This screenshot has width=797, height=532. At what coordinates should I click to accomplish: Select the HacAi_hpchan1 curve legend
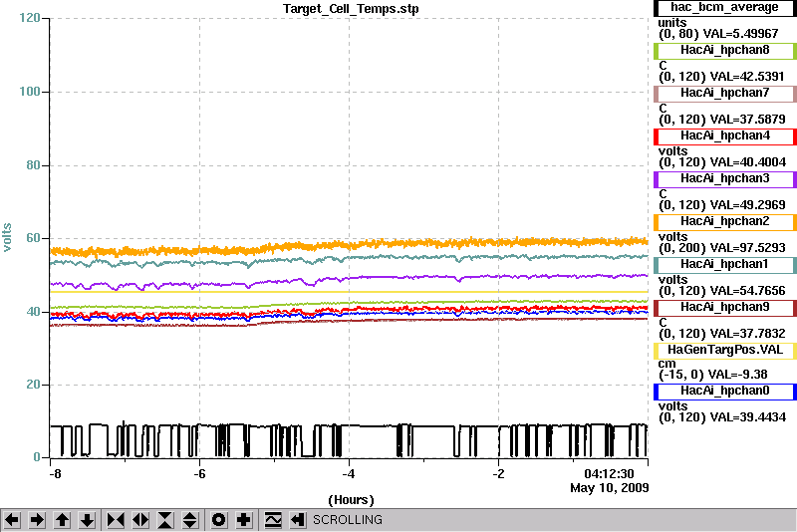[725, 264]
